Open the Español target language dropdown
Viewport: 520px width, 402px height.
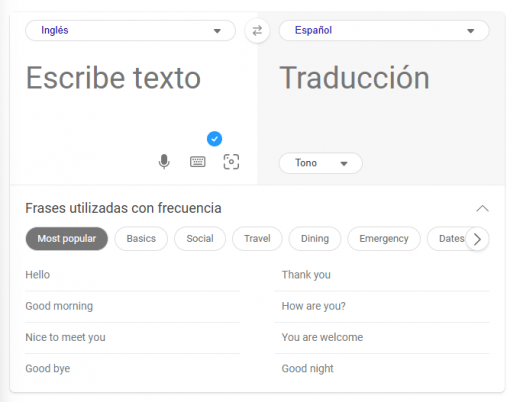pos(384,31)
